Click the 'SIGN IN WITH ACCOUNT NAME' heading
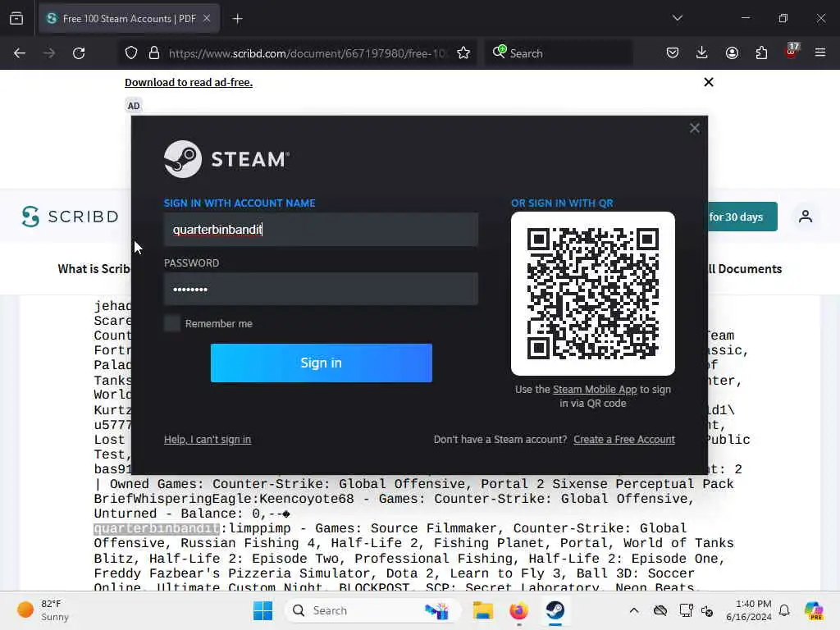The image size is (840, 630). (x=240, y=203)
